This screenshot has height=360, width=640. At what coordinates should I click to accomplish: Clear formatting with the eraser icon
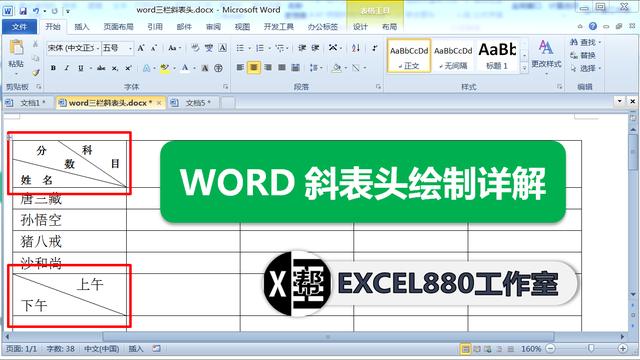pos(195,48)
